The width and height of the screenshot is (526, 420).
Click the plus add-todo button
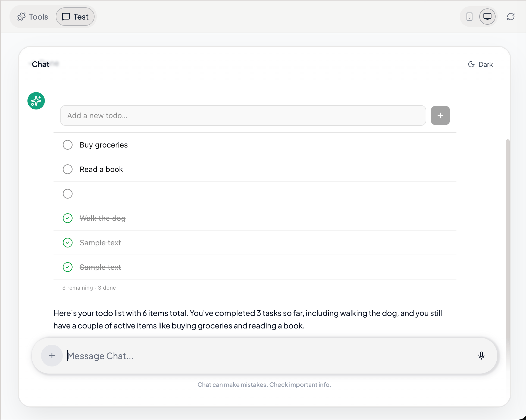pos(440,115)
